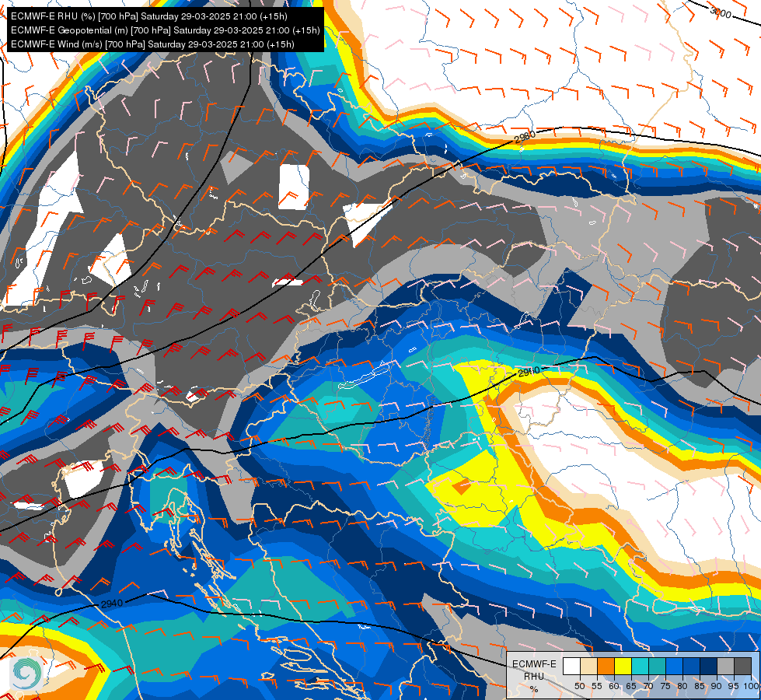This screenshot has width=761, height=700.
Task: Click the legend value 100
Action: click(751, 687)
